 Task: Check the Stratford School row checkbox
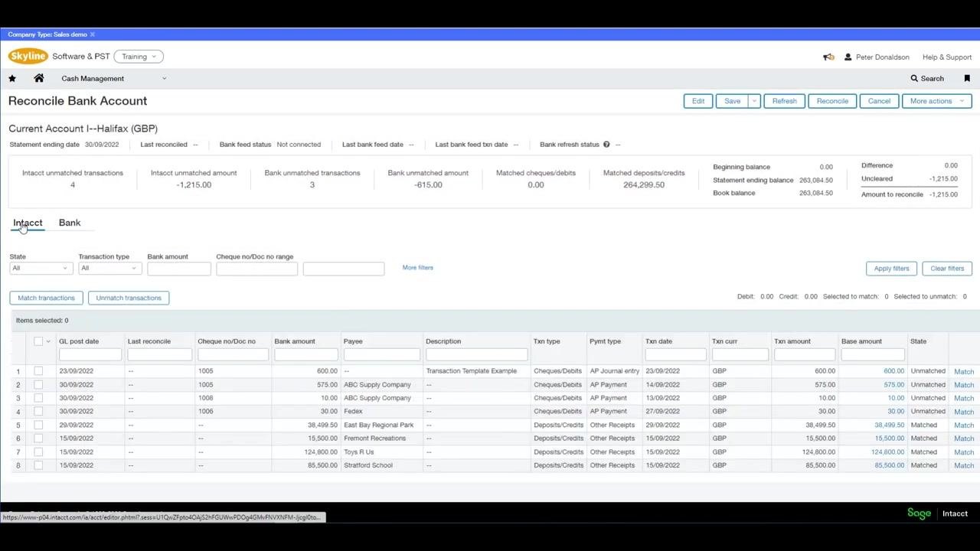click(x=38, y=465)
